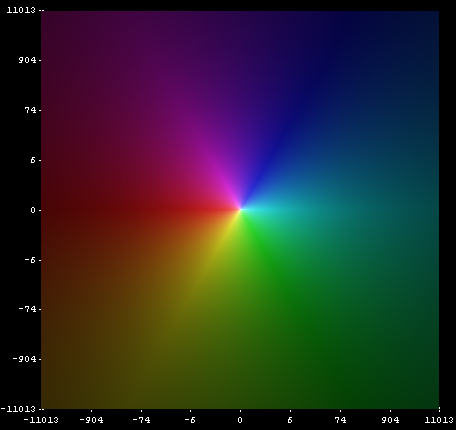Click the top y-axis label 11013

click(x=21, y=10)
